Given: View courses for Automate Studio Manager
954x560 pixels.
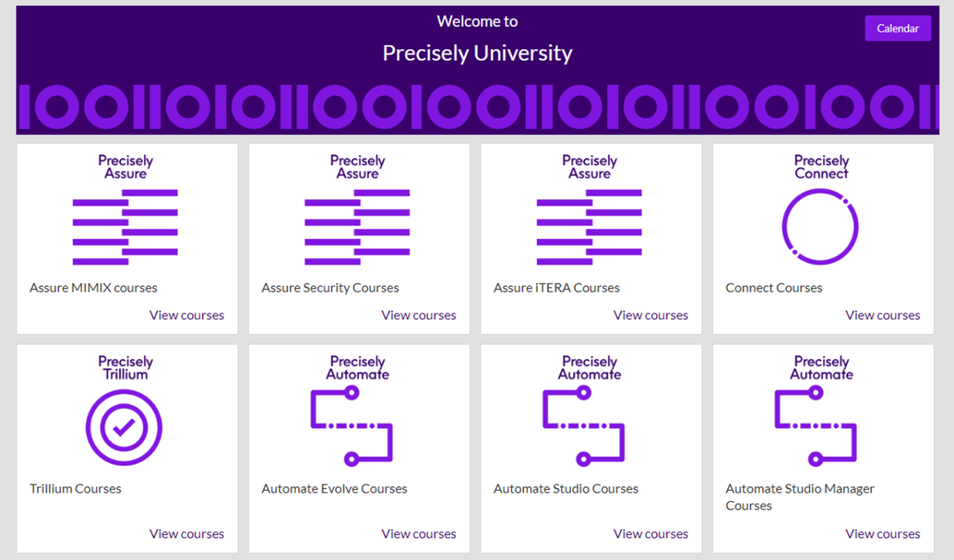Looking at the screenshot, I should (x=882, y=533).
